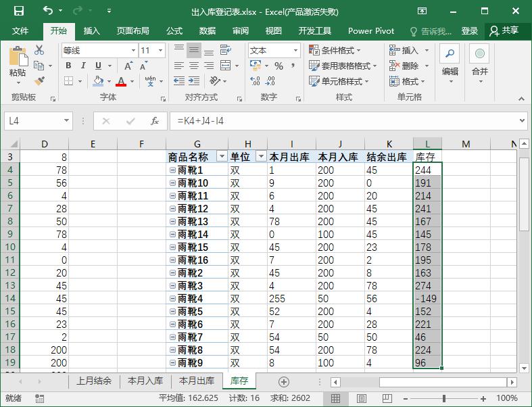Screen dimensions: 532x407
Task: Open the Power Pivot tab
Action: [371, 31]
